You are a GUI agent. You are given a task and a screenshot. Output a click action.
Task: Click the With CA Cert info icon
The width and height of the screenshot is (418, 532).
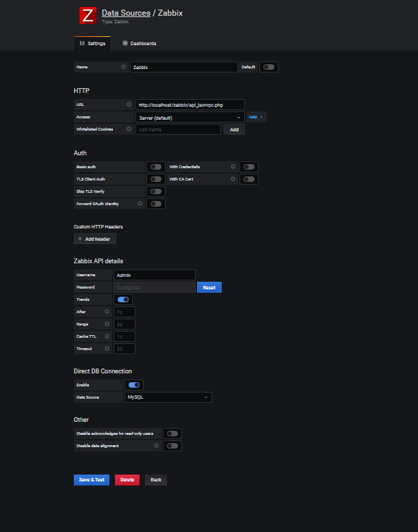pyautogui.click(x=233, y=178)
